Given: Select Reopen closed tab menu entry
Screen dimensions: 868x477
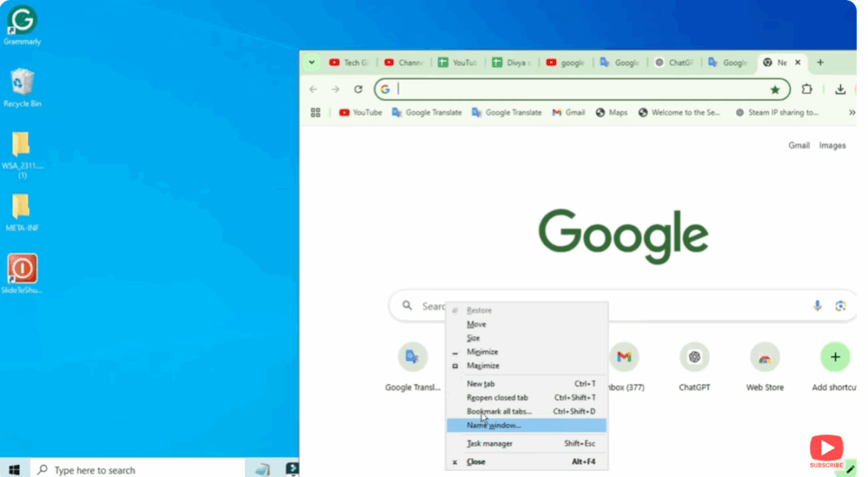Looking at the screenshot, I should pyautogui.click(x=526, y=397).
